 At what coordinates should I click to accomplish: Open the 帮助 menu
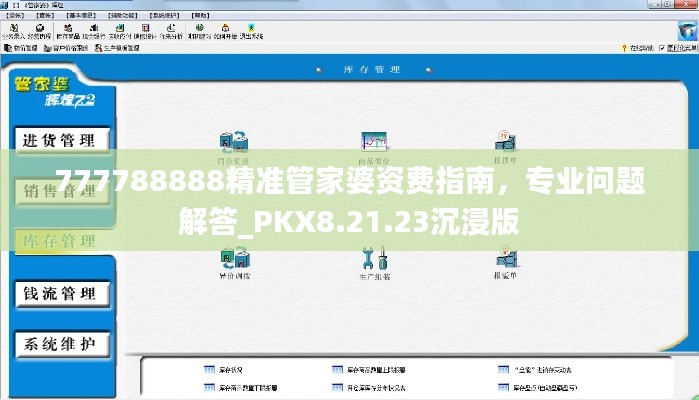[x=200, y=16]
